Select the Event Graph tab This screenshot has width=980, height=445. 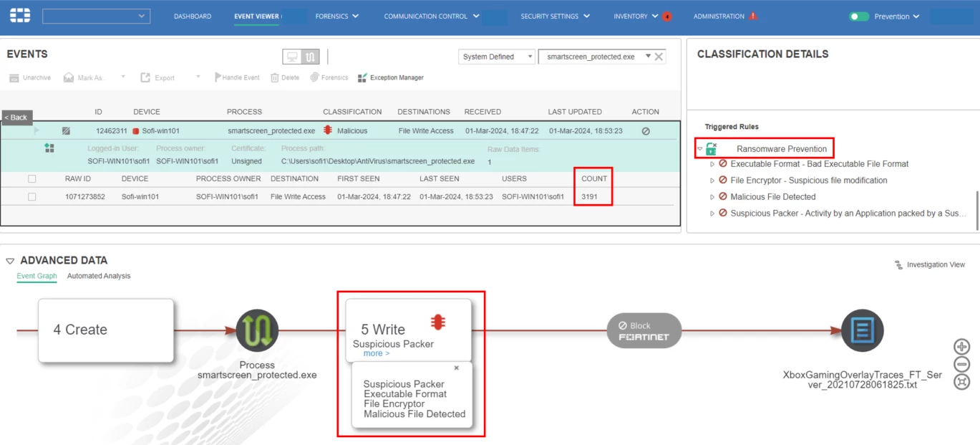(37, 276)
